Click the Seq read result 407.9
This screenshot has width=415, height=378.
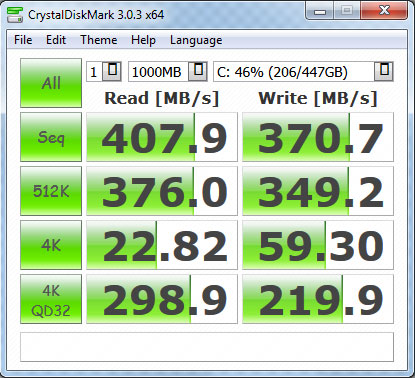coord(162,137)
